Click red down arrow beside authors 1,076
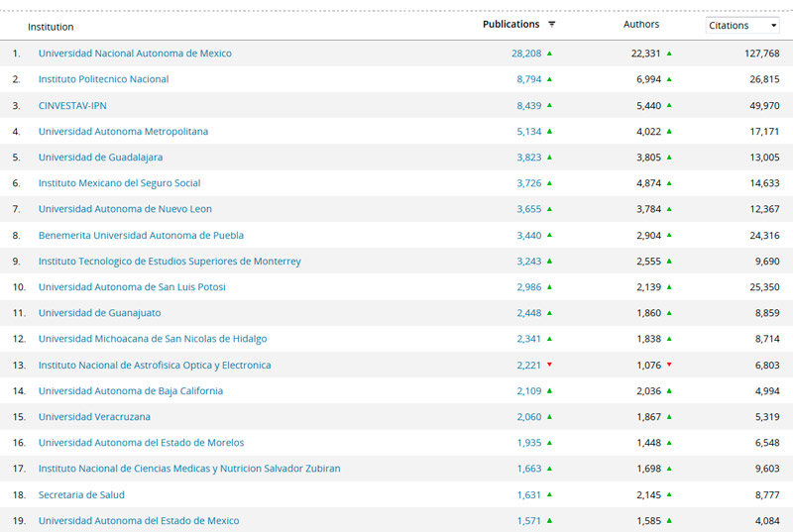 pyautogui.click(x=669, y=365)
